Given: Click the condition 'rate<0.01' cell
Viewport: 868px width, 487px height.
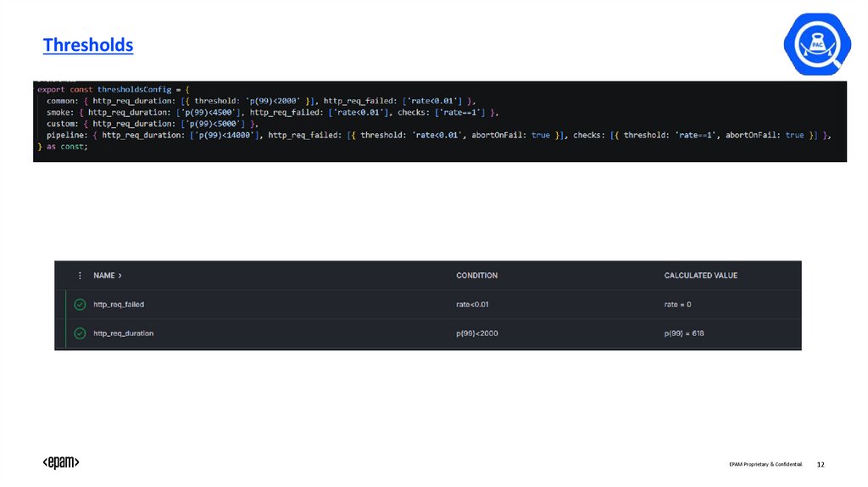Looking at the screenshot, I should [x=472, y=305].
